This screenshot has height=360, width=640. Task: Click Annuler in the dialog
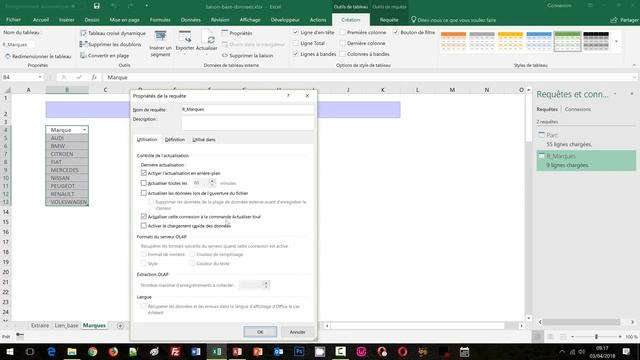(x=297, y=332)
